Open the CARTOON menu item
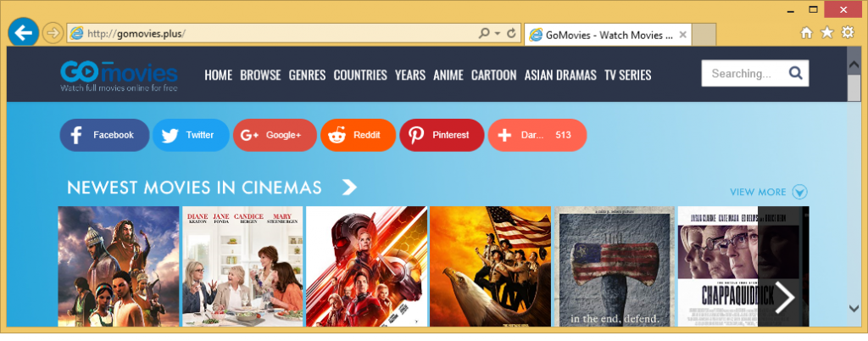 click(x=494, y=75)
